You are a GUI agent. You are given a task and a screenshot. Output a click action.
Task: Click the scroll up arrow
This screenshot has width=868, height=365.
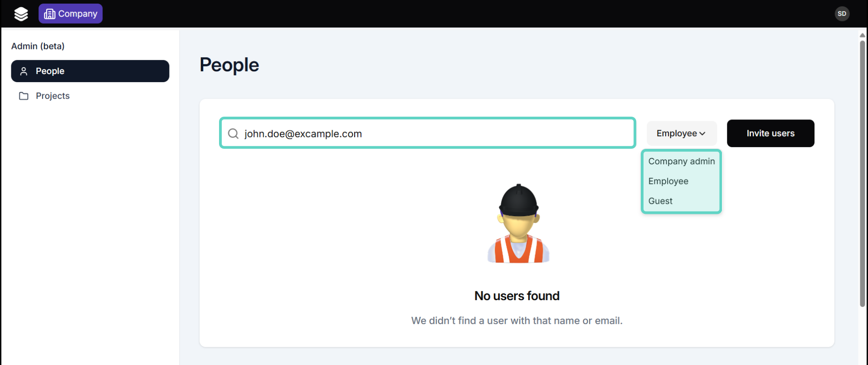pos(862,35)
